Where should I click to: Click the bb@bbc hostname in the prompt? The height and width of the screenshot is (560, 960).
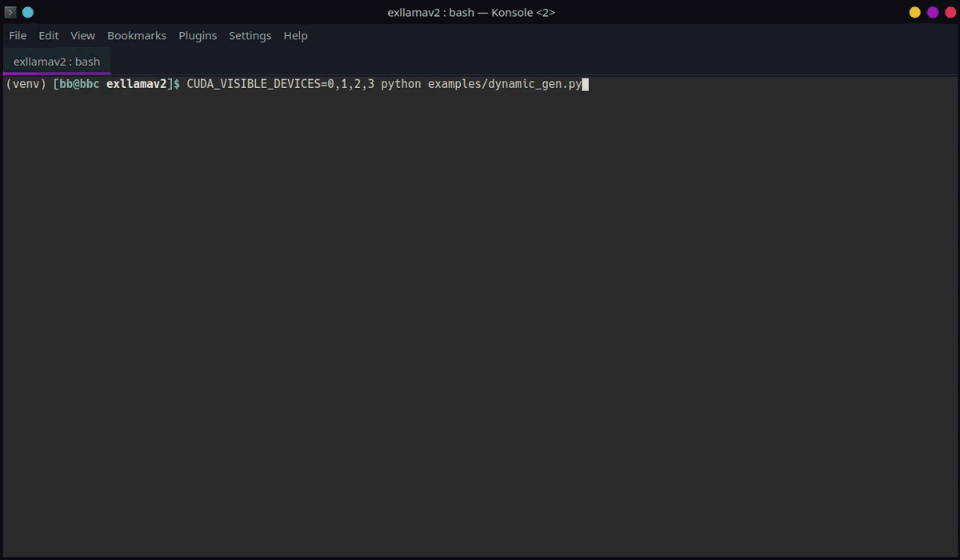point(77,83)
